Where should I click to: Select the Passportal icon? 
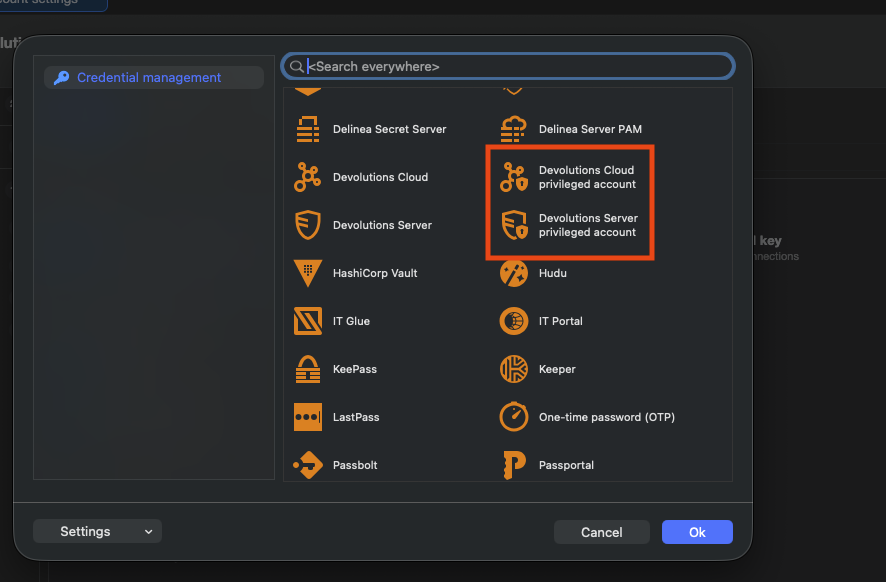click(x=514, y=465)
